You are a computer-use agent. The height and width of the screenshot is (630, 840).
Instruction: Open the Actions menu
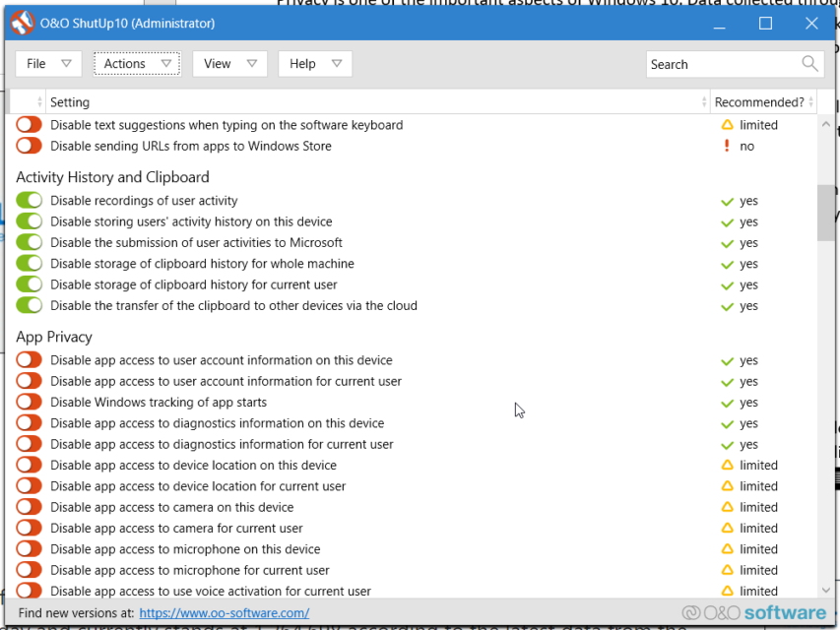pyautogui.click(x=136, y=63)
